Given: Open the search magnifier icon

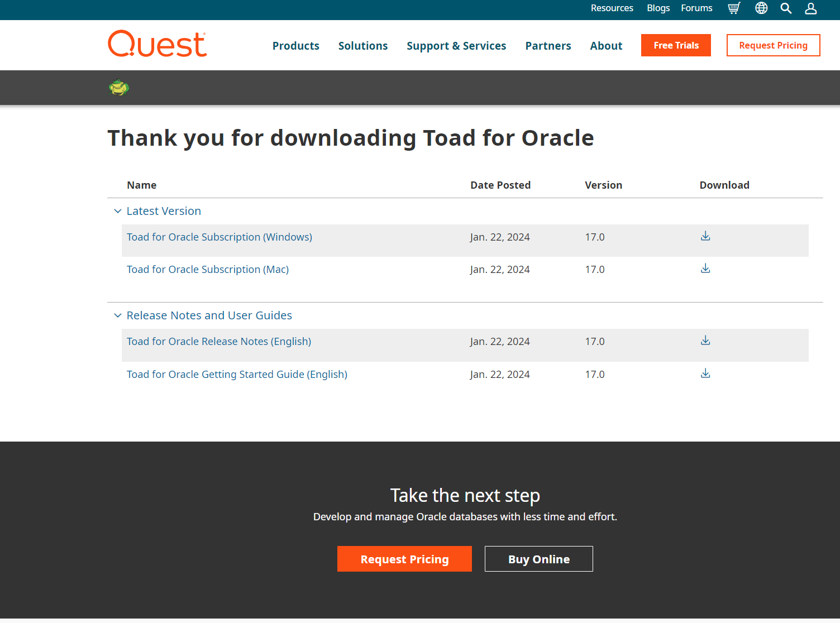Looking at the screenshot, I should (786, 8).
